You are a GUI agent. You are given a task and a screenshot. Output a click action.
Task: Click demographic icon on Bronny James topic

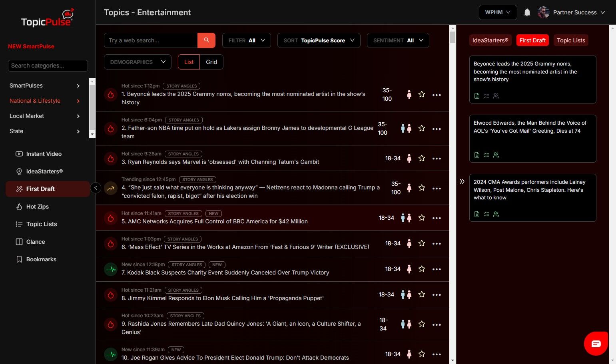pos(406,128)
